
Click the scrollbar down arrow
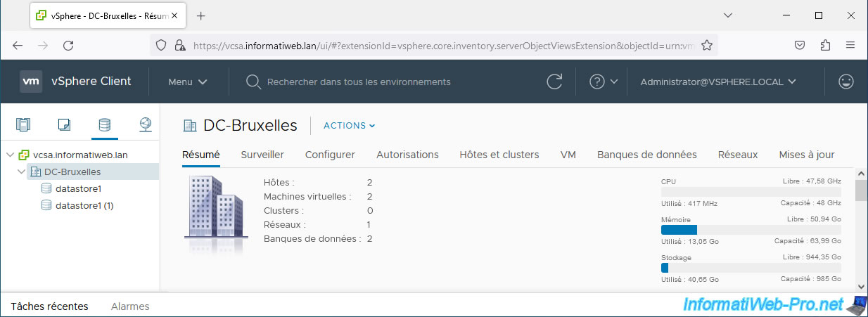(x=861, y=286)
